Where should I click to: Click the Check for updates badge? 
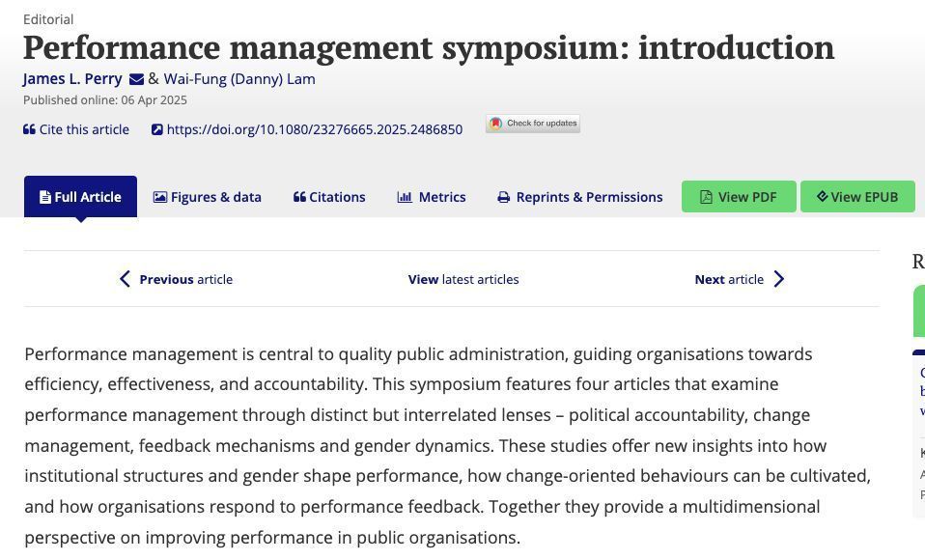coord(532,123)
